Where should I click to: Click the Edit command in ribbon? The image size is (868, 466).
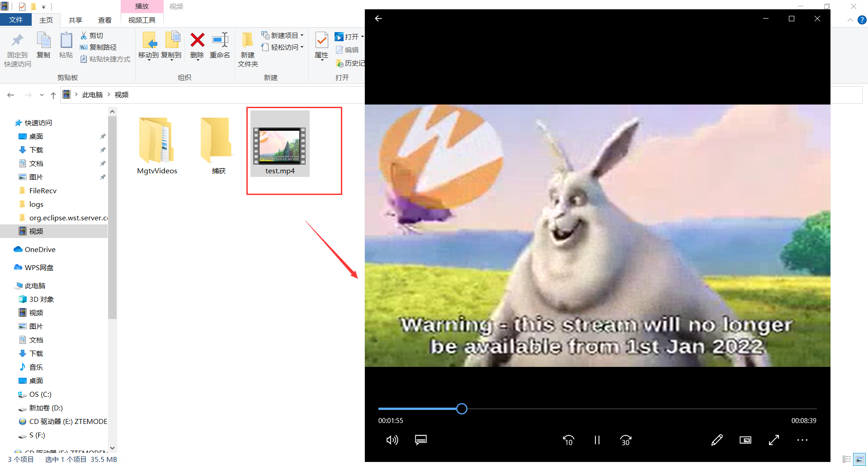pos(347,50)
